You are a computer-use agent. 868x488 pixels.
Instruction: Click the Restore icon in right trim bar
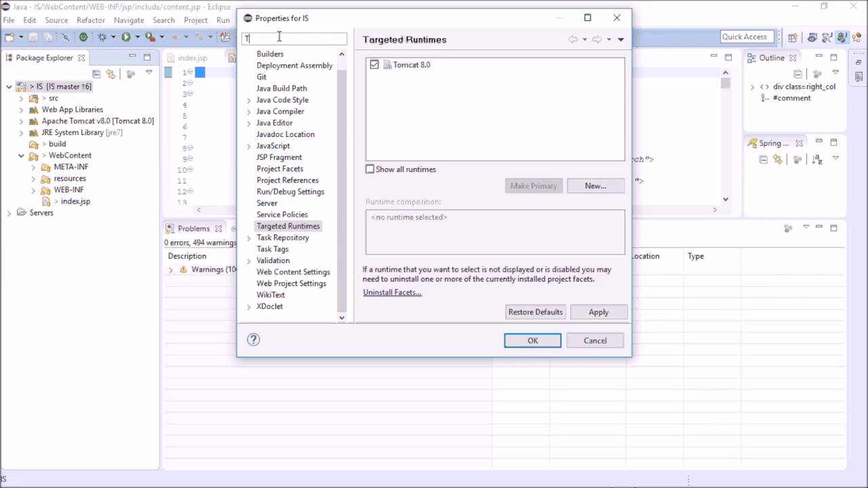[x=859, y=62]
